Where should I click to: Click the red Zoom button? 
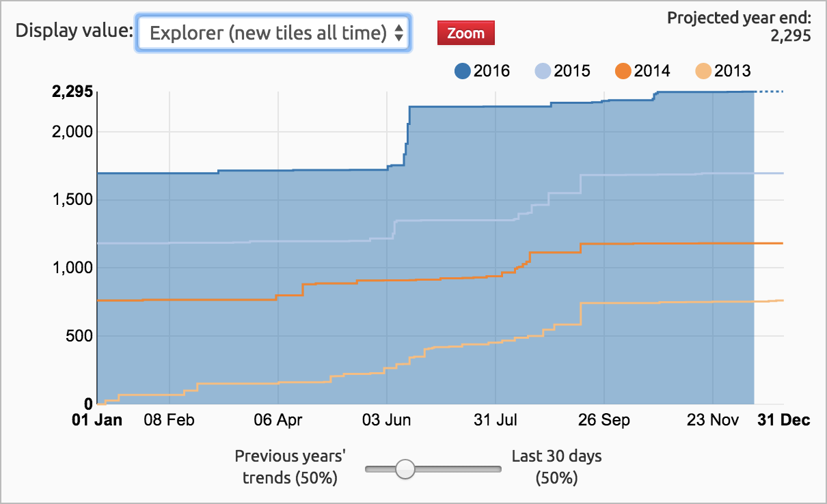(465, 33)
